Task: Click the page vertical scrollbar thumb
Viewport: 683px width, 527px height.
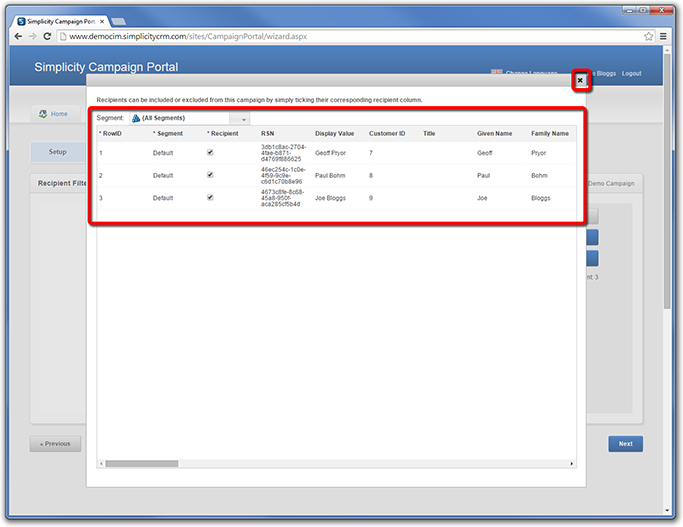Action: click(x=667, y=181)
